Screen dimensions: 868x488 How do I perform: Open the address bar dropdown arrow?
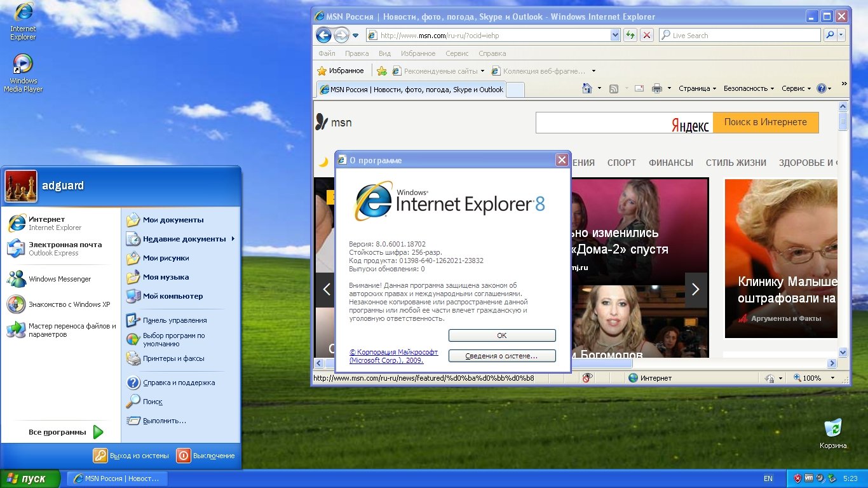(x=614, y=36)
